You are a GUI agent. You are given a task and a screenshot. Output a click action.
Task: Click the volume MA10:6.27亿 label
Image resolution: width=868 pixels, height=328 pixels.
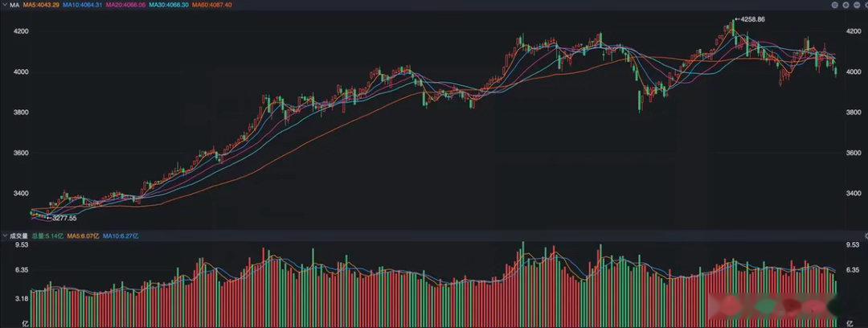click(x=121, y=236)
